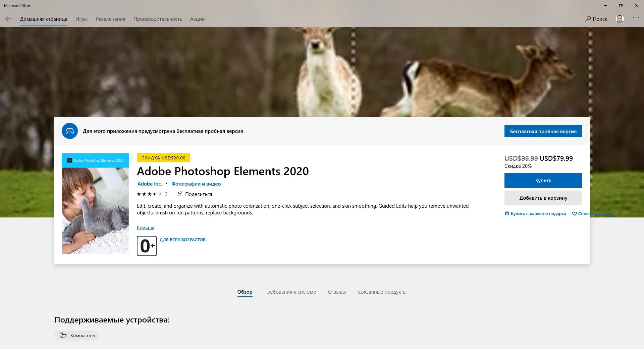Click the heart wishlist icon
The height and width of the screenshot is (349, 644).
(x=575, y=214)
